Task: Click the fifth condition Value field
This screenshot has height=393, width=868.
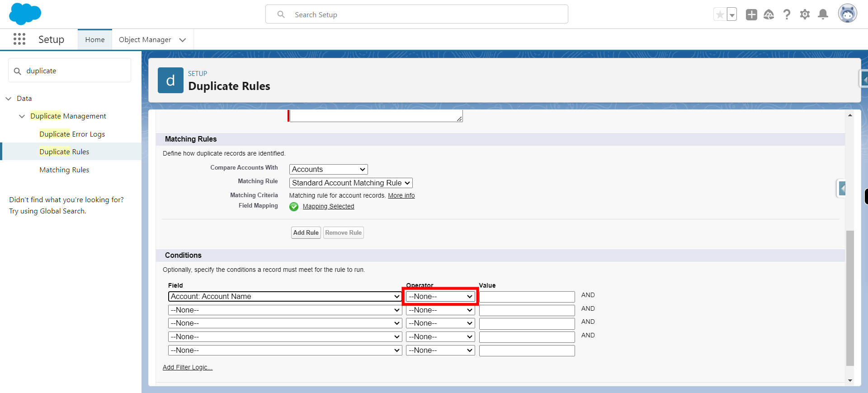Action: point(527,350)
